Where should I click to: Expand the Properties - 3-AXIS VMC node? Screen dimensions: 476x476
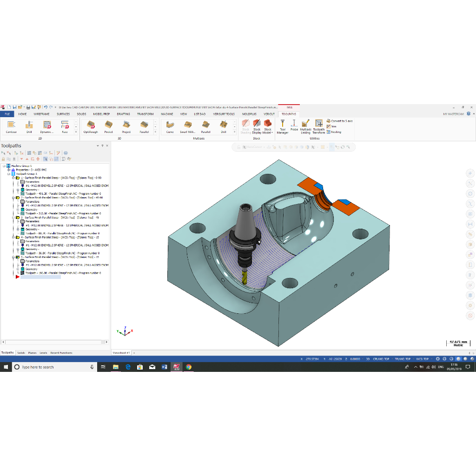[8, 170]
